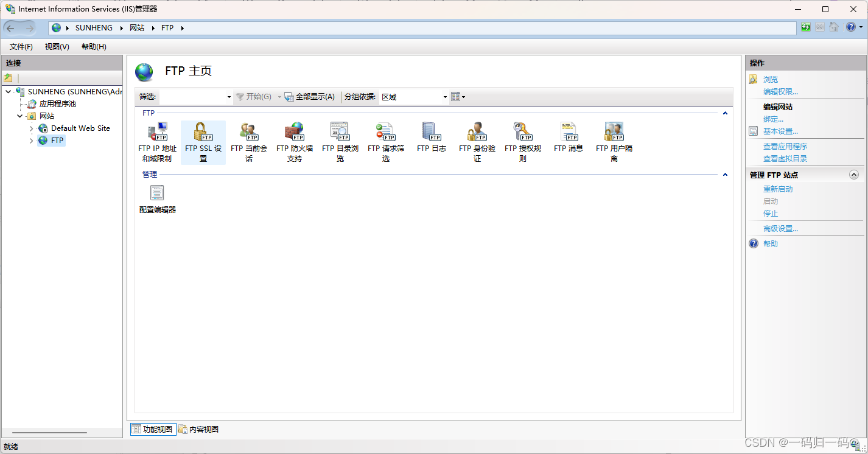
Task: Switch to Features View (功能视图) tab
Action: click(153, 429)
